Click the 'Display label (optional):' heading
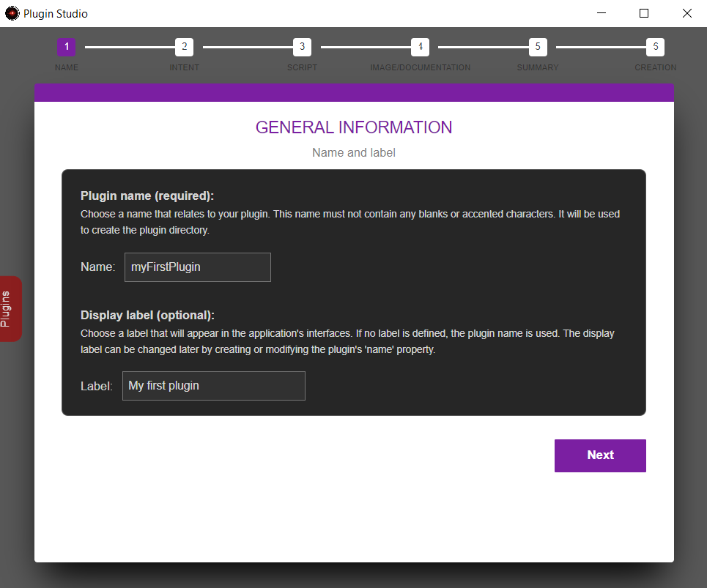Screen dimensions: 707x588 147,316
